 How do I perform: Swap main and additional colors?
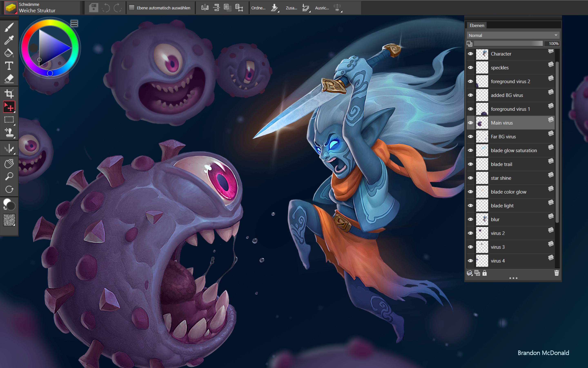(5, 208)
